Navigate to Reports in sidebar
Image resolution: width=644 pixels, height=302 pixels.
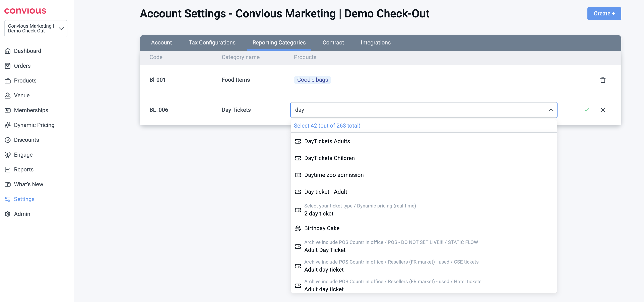click(23, 169)
